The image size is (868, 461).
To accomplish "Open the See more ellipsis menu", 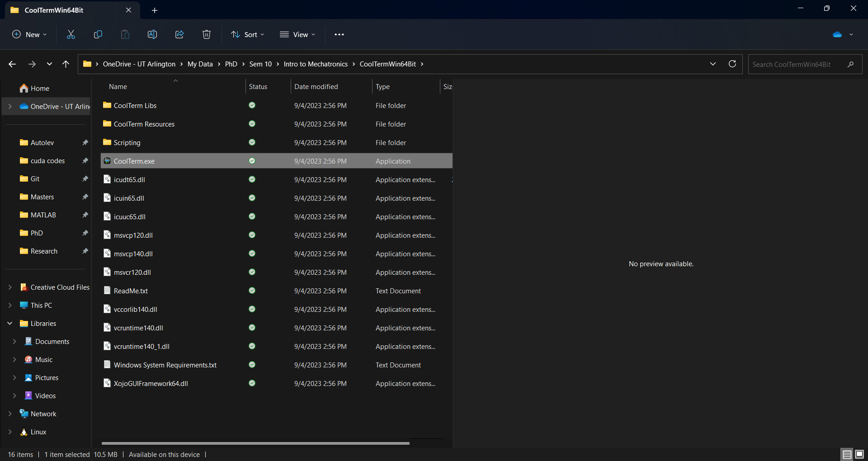I will click(339, 34).
